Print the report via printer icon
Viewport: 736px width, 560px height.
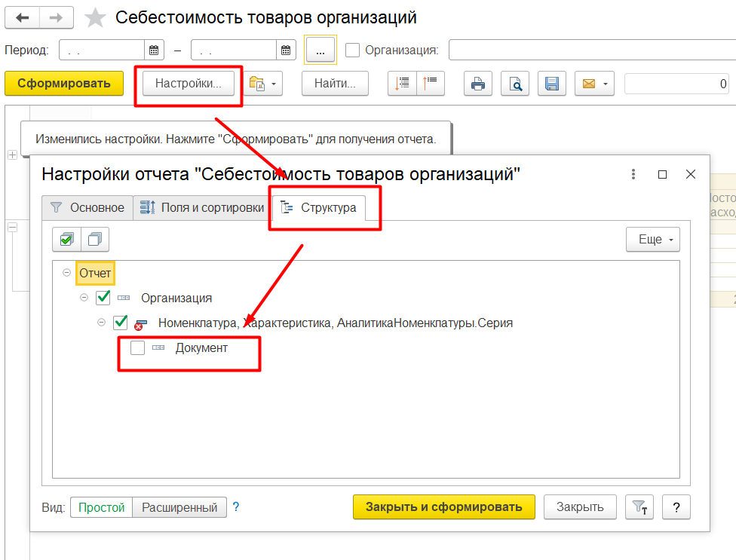tap(478, 84)
